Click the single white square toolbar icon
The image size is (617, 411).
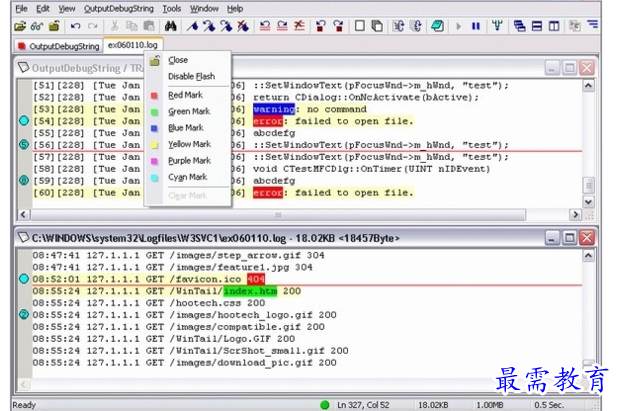coord(360,26)
